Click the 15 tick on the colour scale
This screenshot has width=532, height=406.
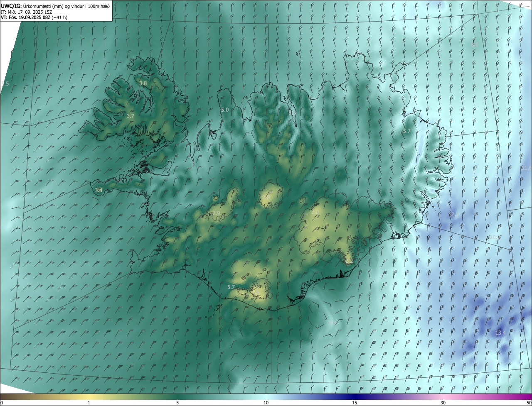(355, 403)
